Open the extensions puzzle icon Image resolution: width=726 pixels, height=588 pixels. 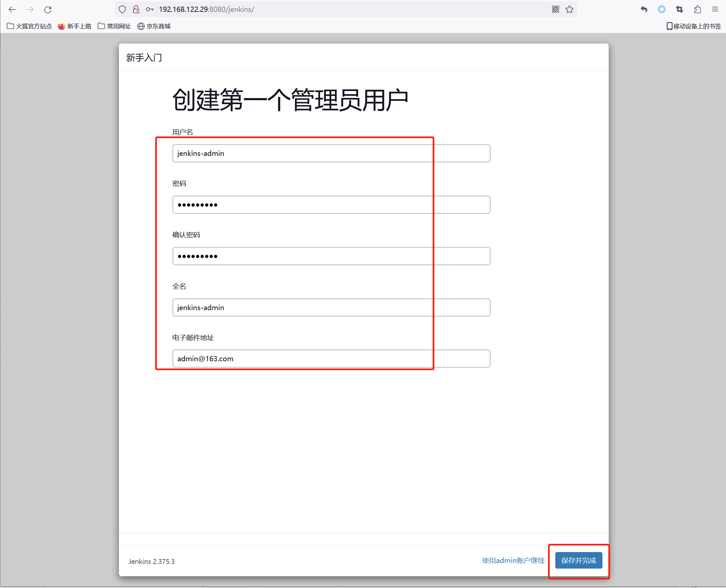tap(697, 10)
